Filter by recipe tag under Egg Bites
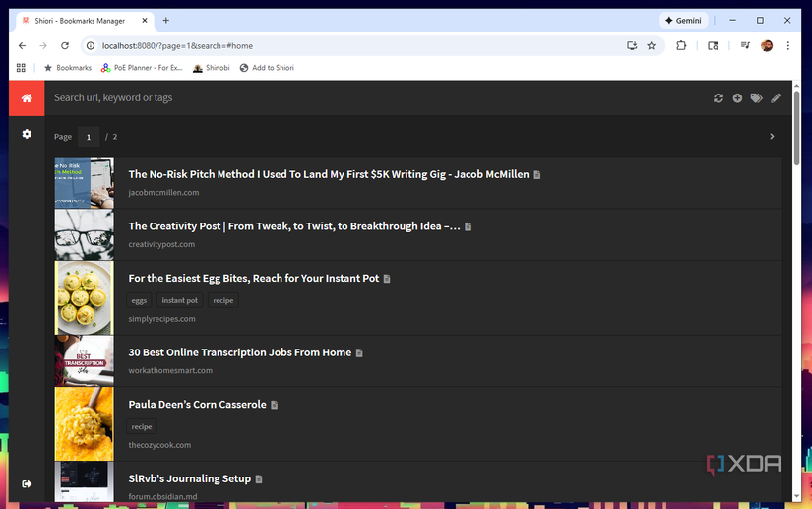This screenshot has height=509, width=812. click(223, 300)
